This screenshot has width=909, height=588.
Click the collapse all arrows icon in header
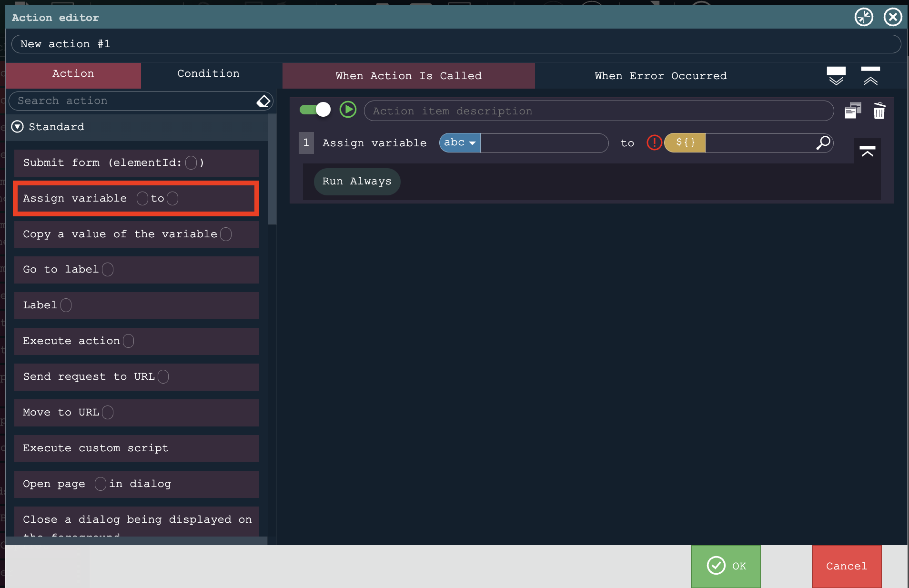870,76
